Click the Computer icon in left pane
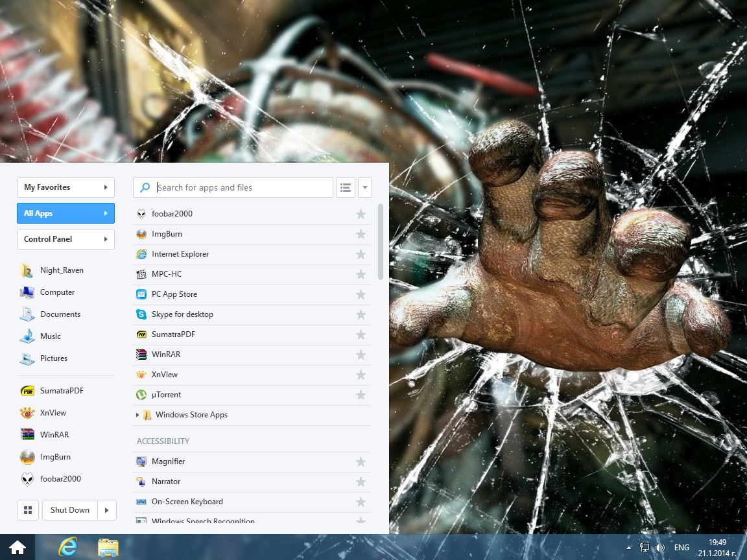Image resolution: width=747 pixels, height=560 pixels. [27, 292]
